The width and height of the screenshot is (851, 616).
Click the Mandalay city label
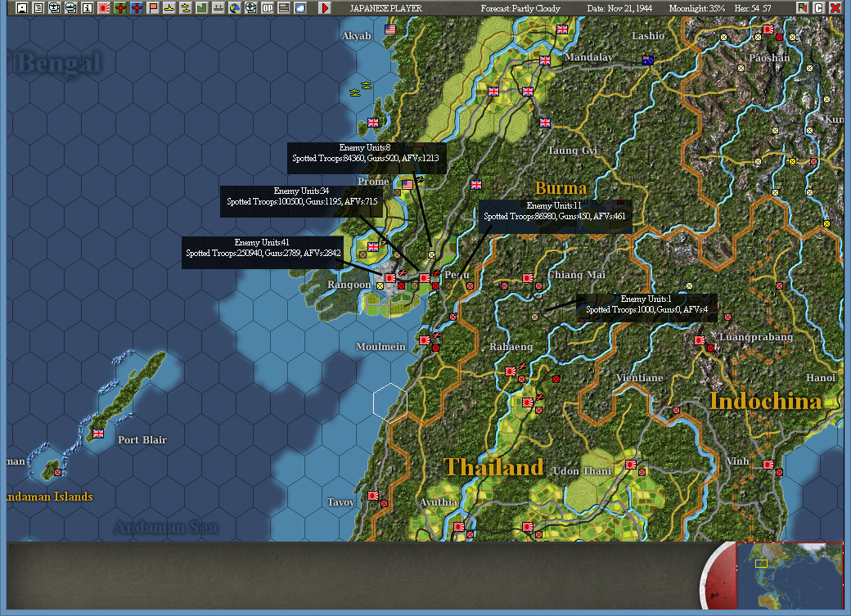pyautogui.click(x=588, y=57)
